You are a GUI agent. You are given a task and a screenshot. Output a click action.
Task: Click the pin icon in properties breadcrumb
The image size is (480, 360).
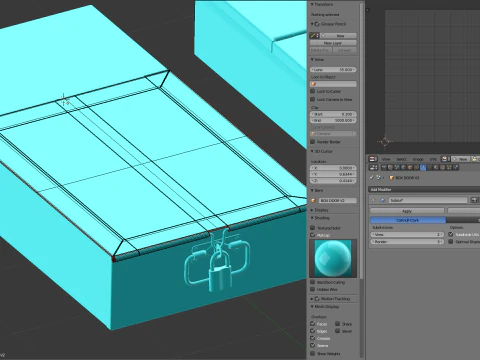[x=371, y=177]
